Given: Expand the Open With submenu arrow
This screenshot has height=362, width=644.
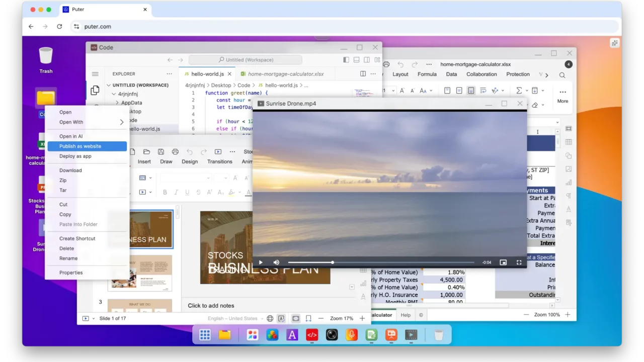Looking at the screenshot, I should point(121,122).
